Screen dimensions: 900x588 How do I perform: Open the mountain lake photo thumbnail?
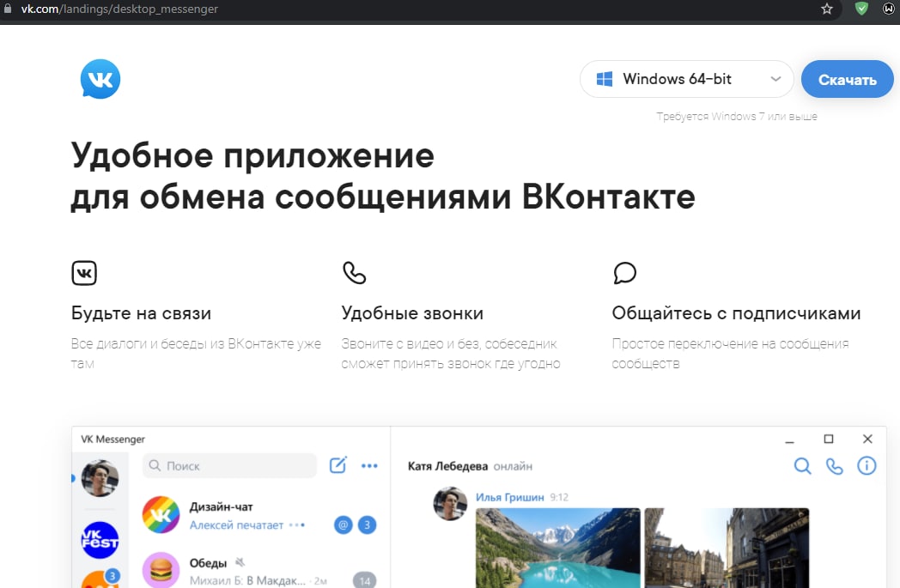(558, 548)
